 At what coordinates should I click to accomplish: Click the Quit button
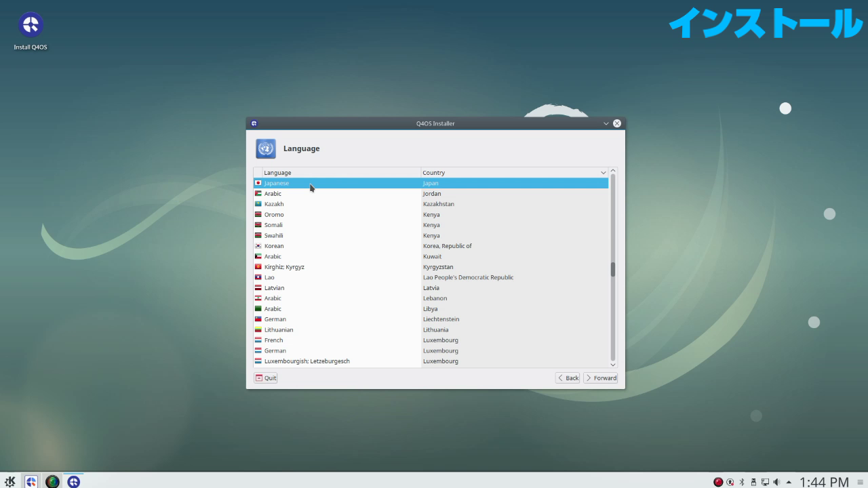(266, 378)
